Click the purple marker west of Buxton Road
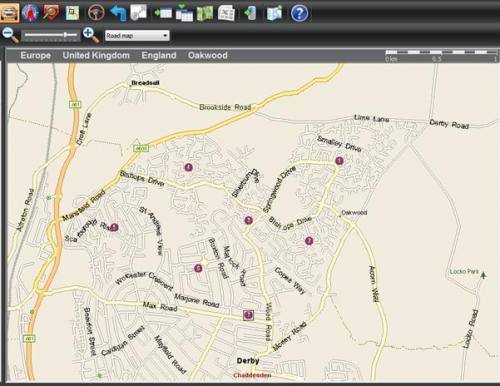 click(198, 268)
